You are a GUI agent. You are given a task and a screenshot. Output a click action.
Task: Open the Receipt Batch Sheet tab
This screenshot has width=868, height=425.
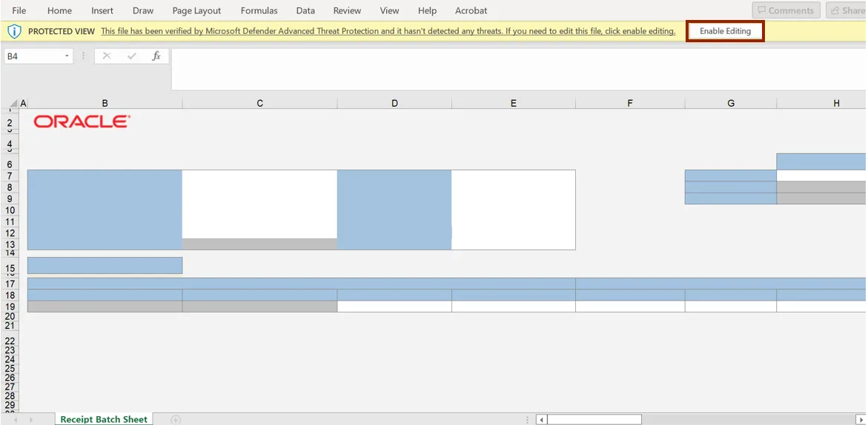(104, 420)
